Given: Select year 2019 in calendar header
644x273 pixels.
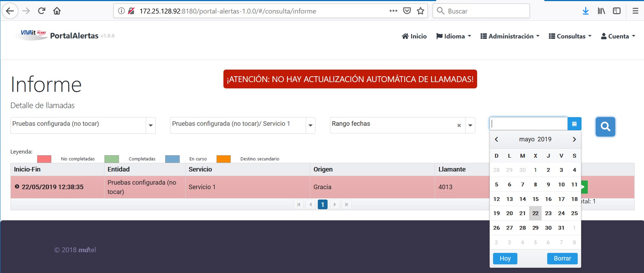Looking at the screenshot, I should pyautogui.click(x=544, y=139).
